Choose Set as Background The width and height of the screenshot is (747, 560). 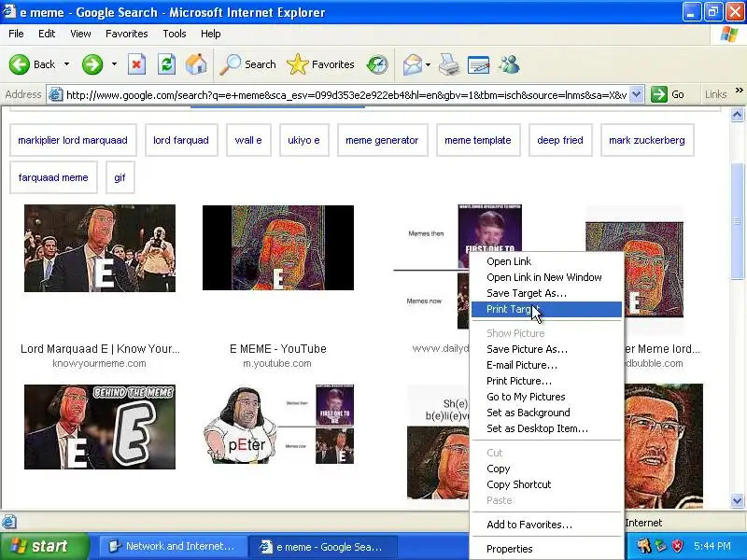tap(546, 413)
